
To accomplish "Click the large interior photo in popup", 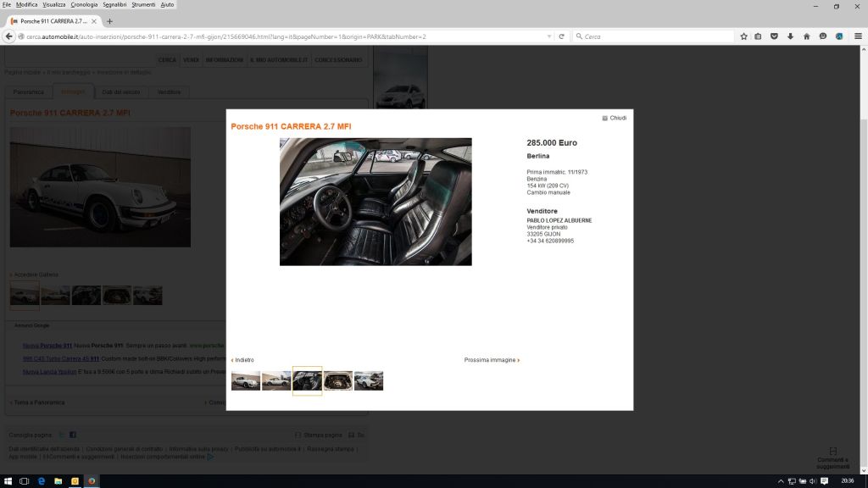I will point(376,202).
